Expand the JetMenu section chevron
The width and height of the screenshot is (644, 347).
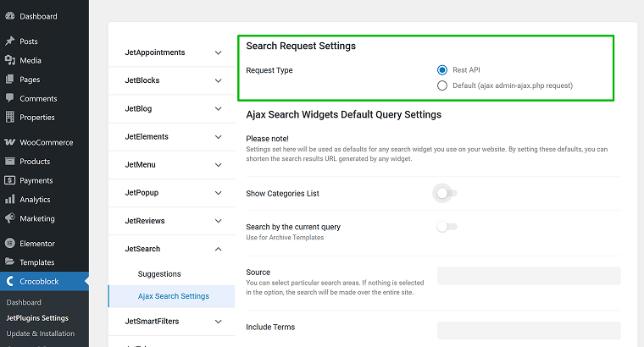pyautogui.click(x=218, y=165)
